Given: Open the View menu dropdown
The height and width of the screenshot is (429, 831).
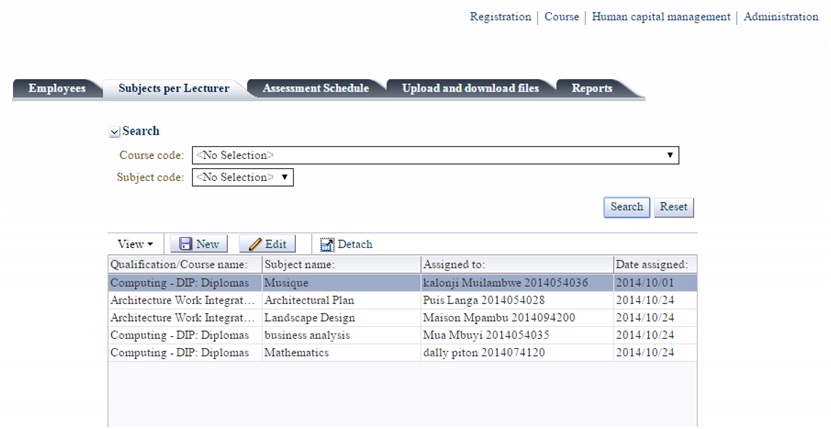Looking at the screenshot, I should [135, 244].
